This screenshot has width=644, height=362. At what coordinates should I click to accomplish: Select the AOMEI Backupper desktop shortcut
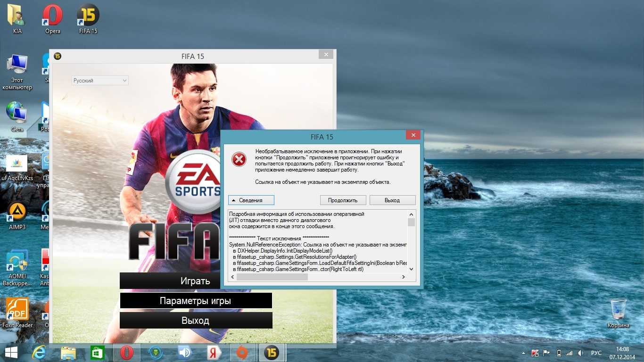pos(17,267)
